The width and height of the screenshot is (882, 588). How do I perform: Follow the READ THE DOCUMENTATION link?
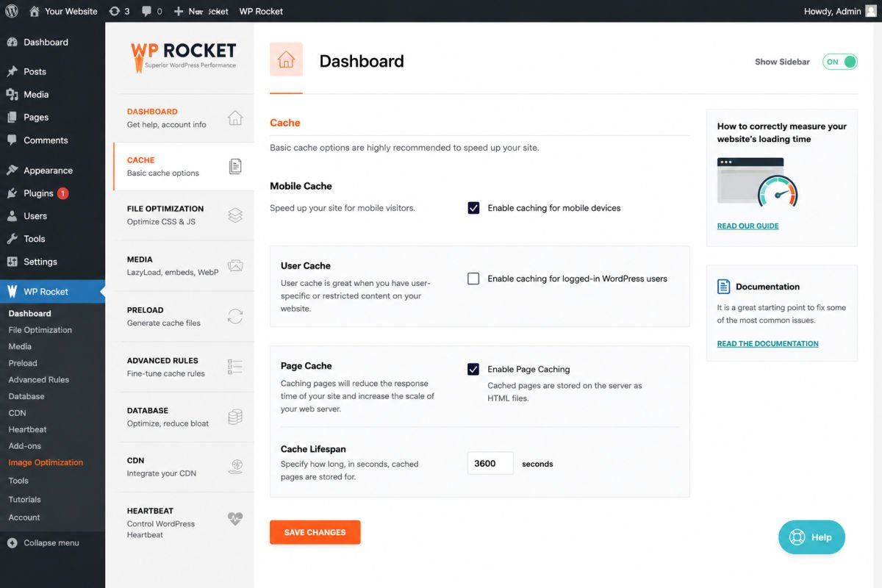(767, 343)
